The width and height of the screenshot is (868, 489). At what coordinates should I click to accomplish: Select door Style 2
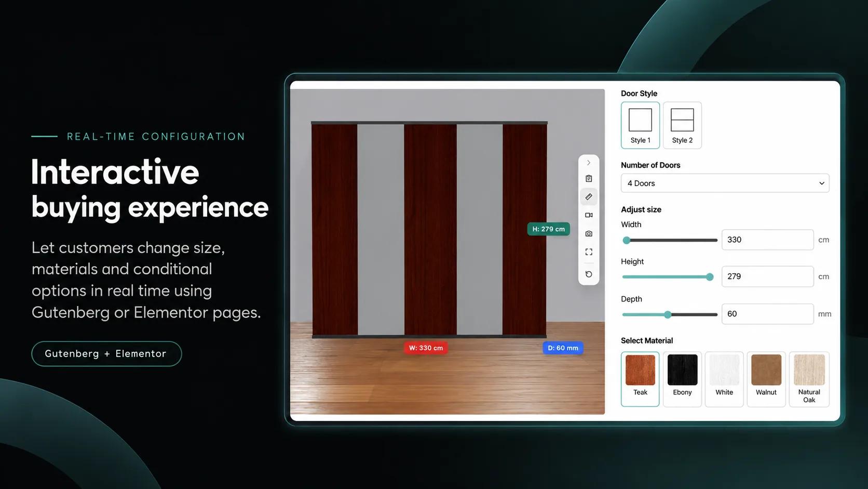click(x=682, y=125)
